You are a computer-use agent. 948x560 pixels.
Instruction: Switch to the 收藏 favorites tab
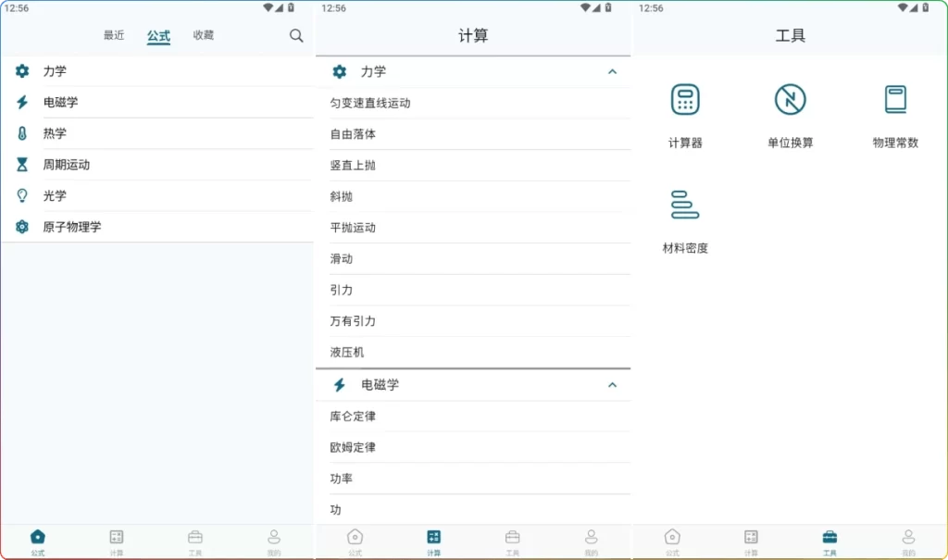tap(203, 36)
